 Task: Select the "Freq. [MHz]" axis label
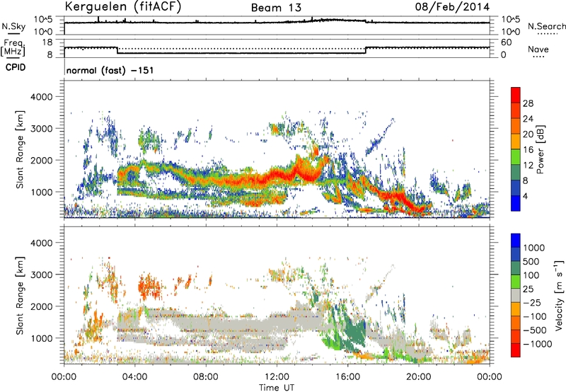(x=13, y=47)
